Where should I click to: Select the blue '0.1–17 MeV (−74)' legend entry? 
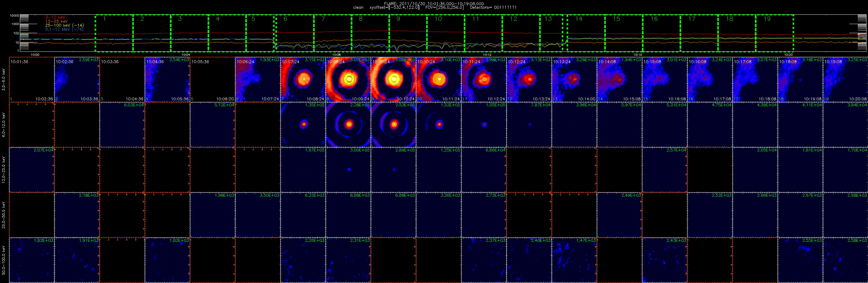64,29
